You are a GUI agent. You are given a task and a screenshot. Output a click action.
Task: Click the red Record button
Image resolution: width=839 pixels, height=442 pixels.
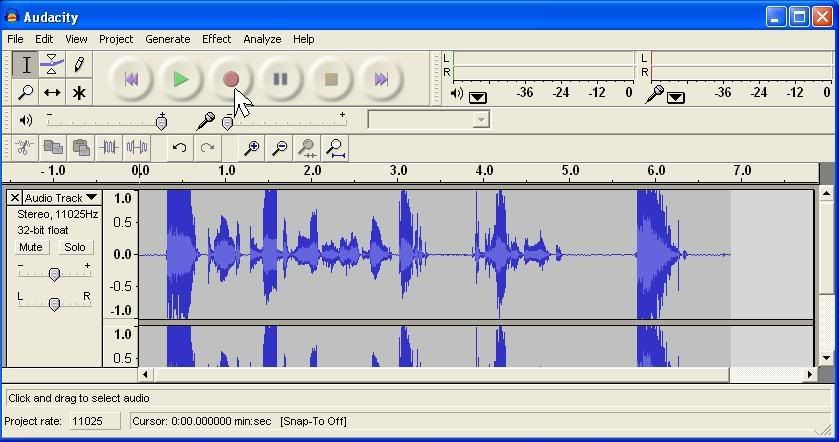pyautogui.click(x=231, y=79)
